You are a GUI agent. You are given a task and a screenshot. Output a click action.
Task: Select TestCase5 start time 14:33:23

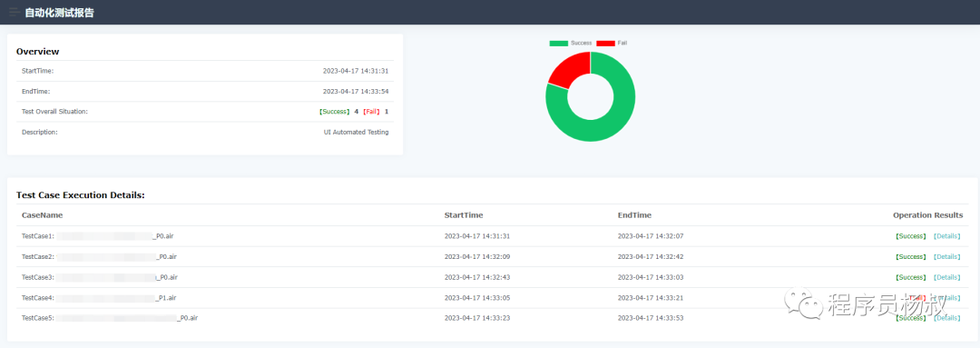[x=477, y=318]
